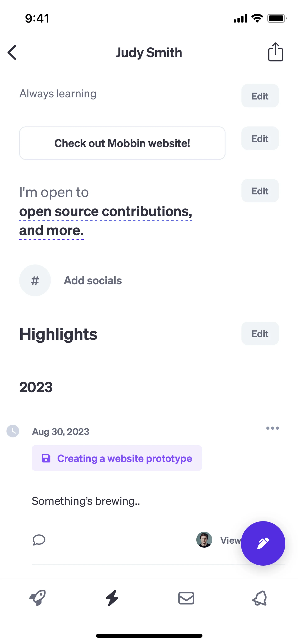This screenshot has height=644, width=298.
Task: Open the bell notifications tab
Action: tap(260, 598)
